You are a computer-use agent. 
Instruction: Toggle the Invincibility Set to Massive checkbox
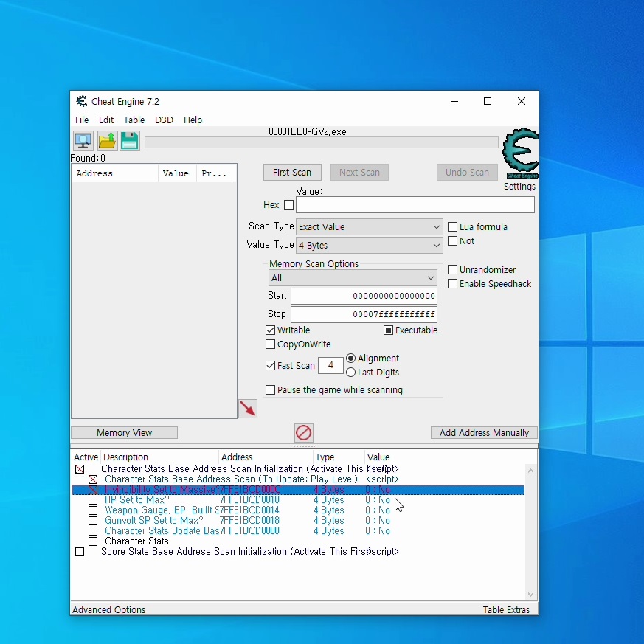(x=93, y=490)
